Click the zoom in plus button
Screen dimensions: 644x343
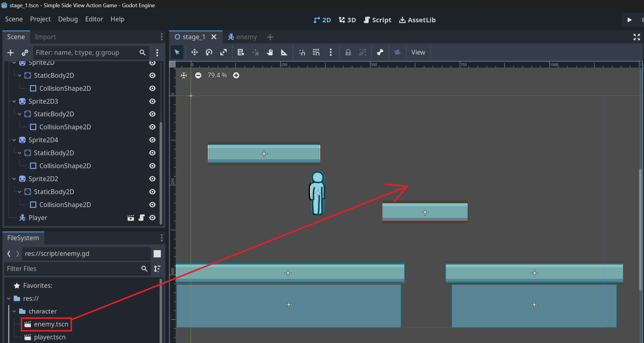coord(236,75)
